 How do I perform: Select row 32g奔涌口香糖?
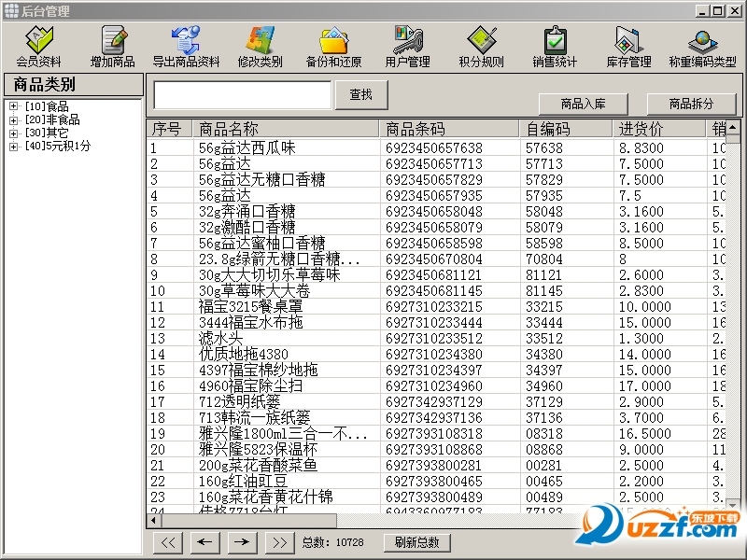pos(436,212)
